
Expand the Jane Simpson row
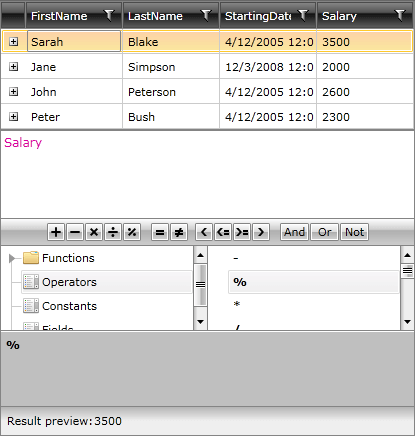pos(13,67)
